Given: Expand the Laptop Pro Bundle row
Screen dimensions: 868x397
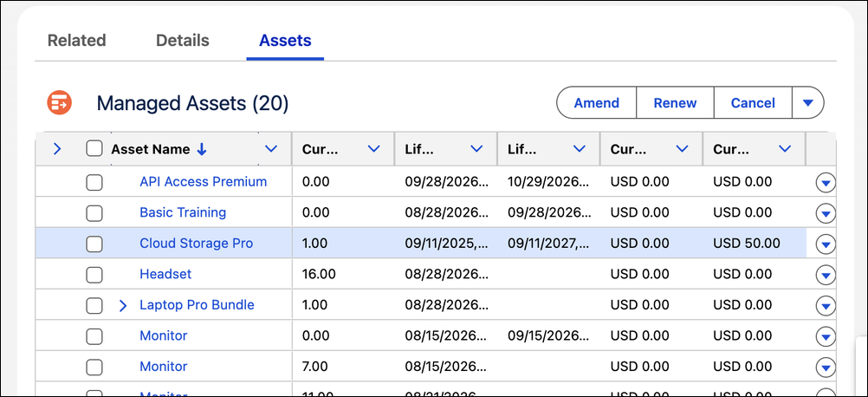Looking at the screenshot, I should [x=123, y=305].
